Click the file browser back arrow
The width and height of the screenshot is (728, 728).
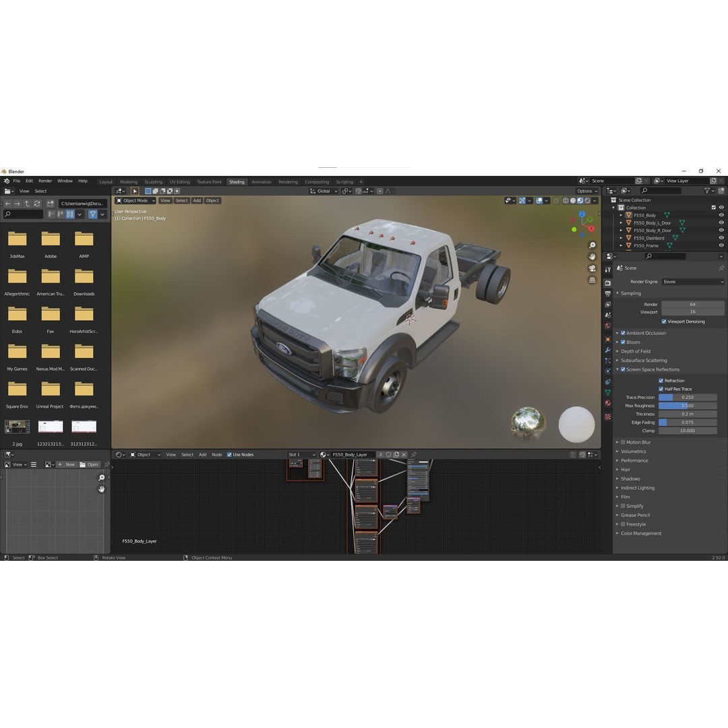point(8,204)
